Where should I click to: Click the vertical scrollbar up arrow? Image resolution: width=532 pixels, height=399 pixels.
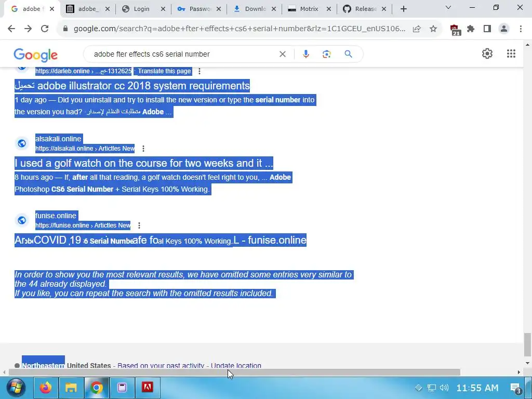(x=527, y=45)
